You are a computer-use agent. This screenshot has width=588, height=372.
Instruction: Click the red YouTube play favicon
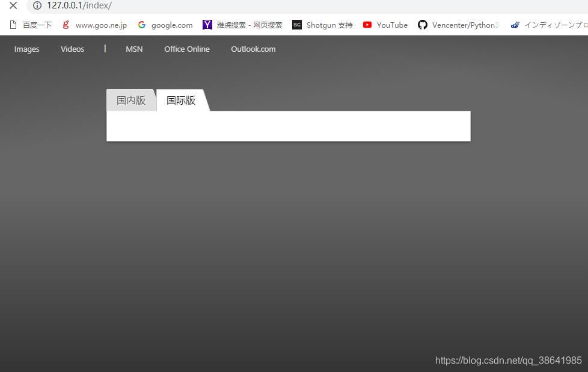click(367, 25)
